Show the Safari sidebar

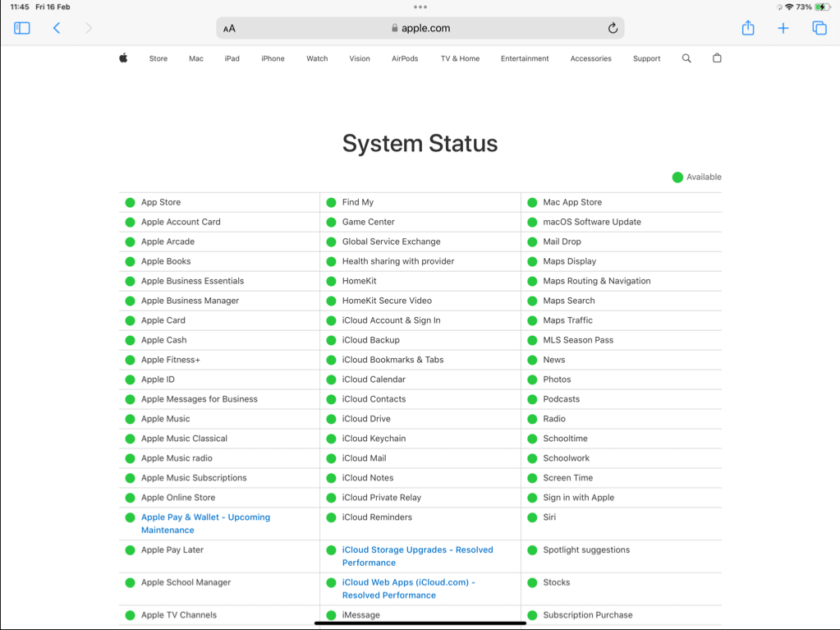click(x=21, y=28)
